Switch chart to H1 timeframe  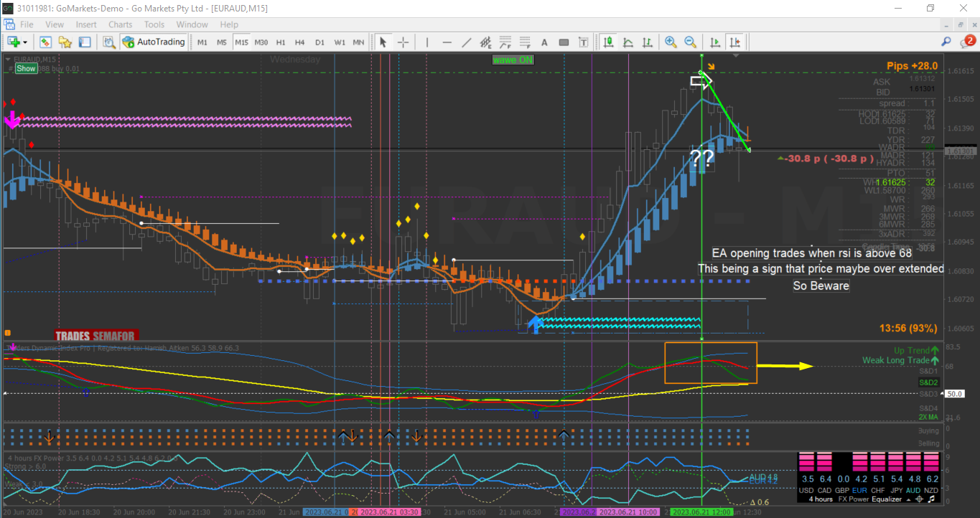(281, 42)
